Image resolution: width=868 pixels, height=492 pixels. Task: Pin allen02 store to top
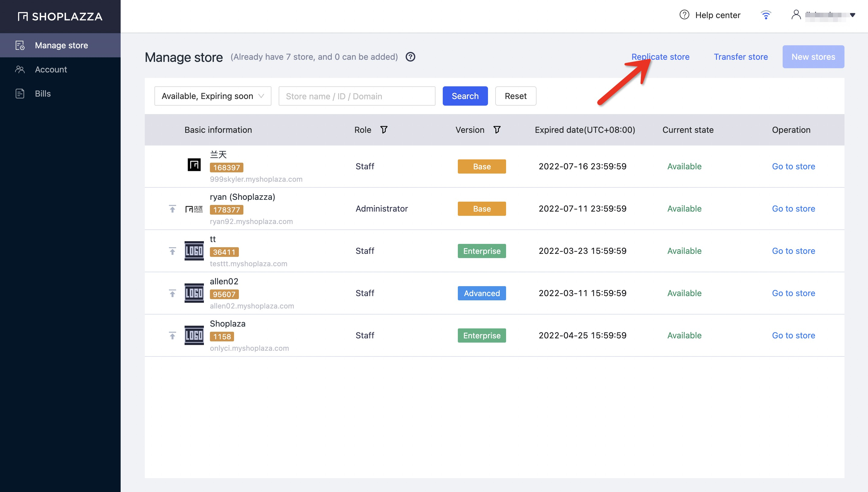172,293
